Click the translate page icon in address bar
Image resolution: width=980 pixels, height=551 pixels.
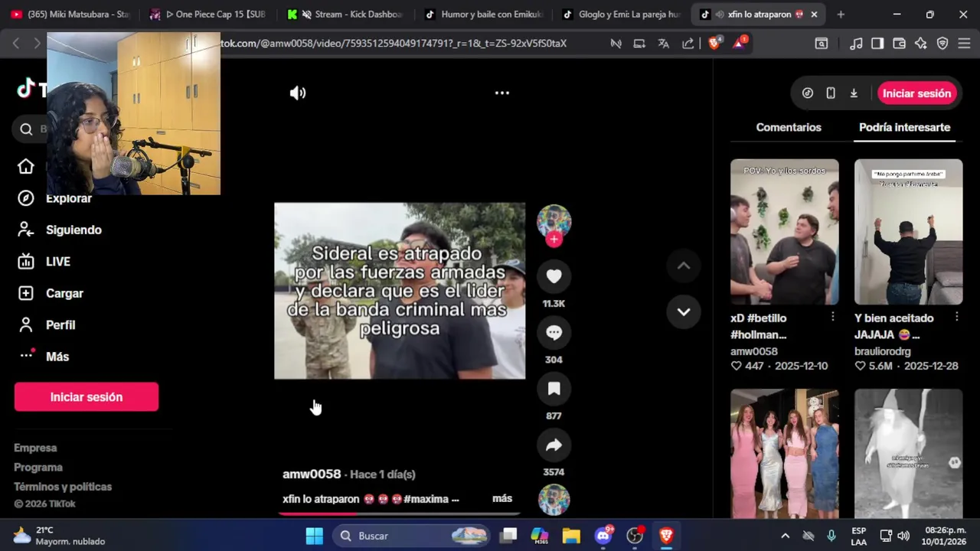point(664,44)
